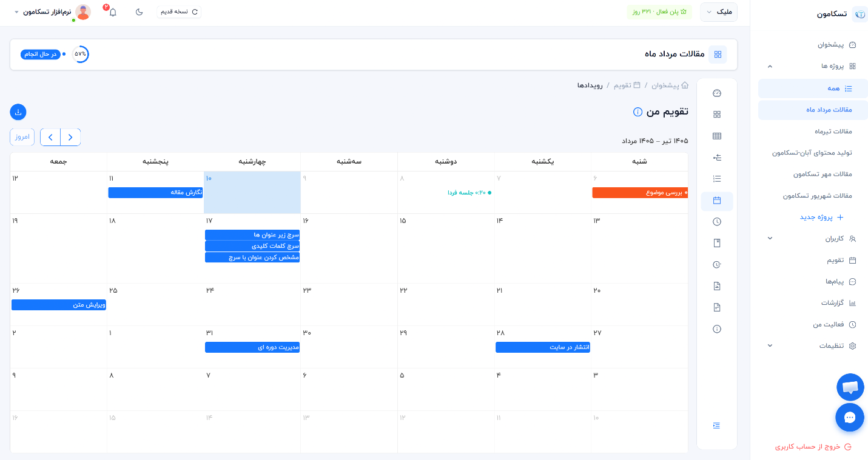Open the live chat bubble button
Screen dimensions: 868x460
click(850, 418)
